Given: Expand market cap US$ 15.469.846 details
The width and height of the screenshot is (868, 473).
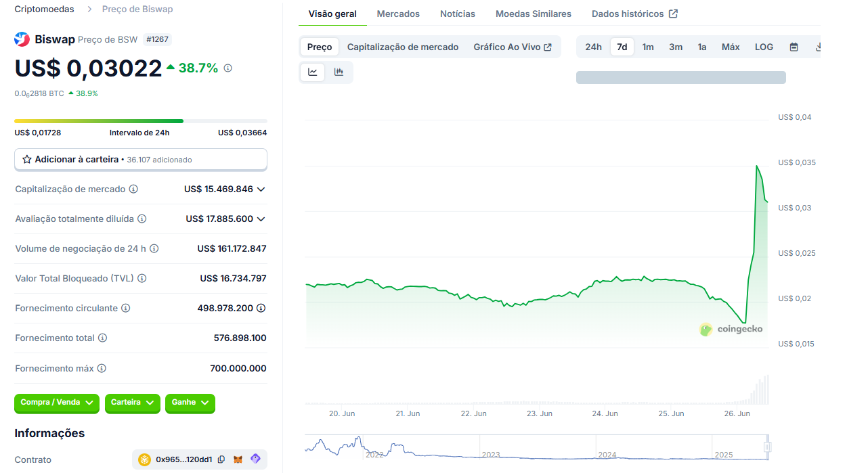Looking at the screenshot, I should pos(261,189).
